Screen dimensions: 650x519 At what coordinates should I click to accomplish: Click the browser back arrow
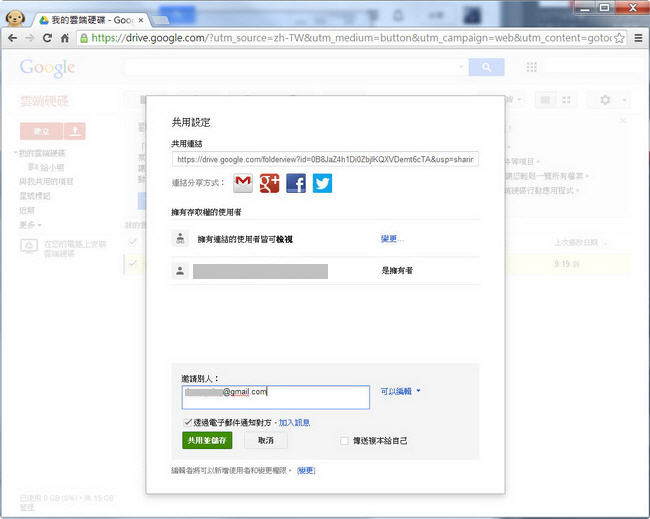tap(13, 38)
